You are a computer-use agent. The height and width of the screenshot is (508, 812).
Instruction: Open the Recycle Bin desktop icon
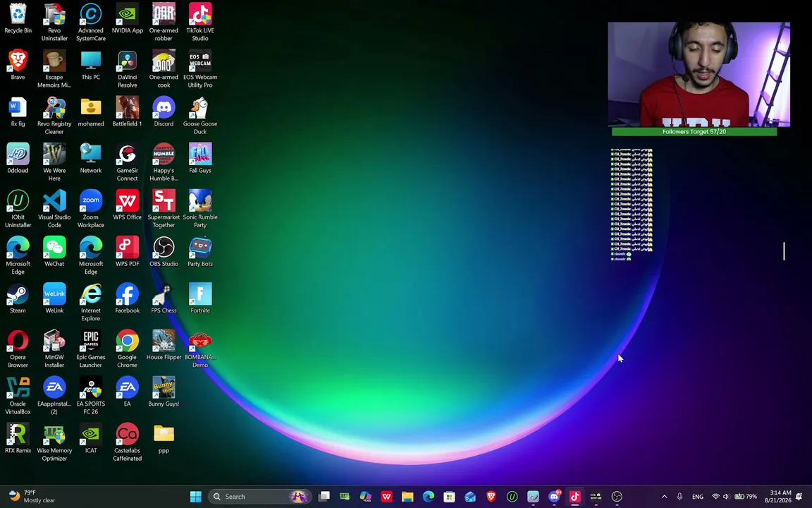click(18, 19)
